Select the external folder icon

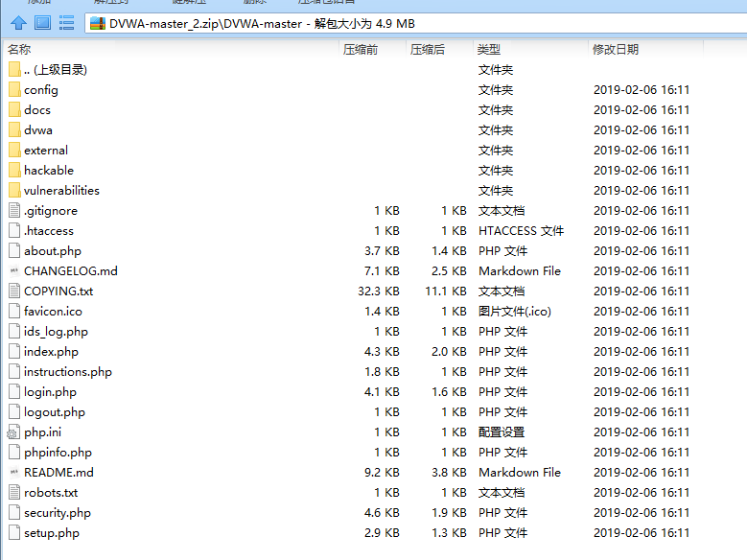tap(14, 151)
